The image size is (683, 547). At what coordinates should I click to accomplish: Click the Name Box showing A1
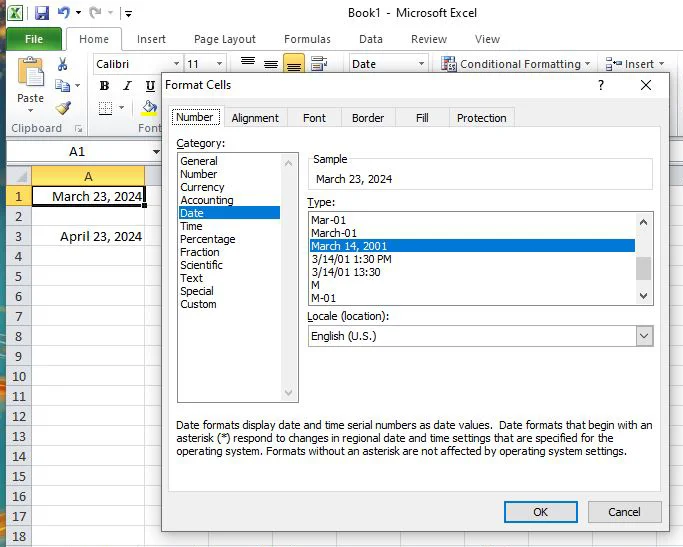(x=78, y=152)
